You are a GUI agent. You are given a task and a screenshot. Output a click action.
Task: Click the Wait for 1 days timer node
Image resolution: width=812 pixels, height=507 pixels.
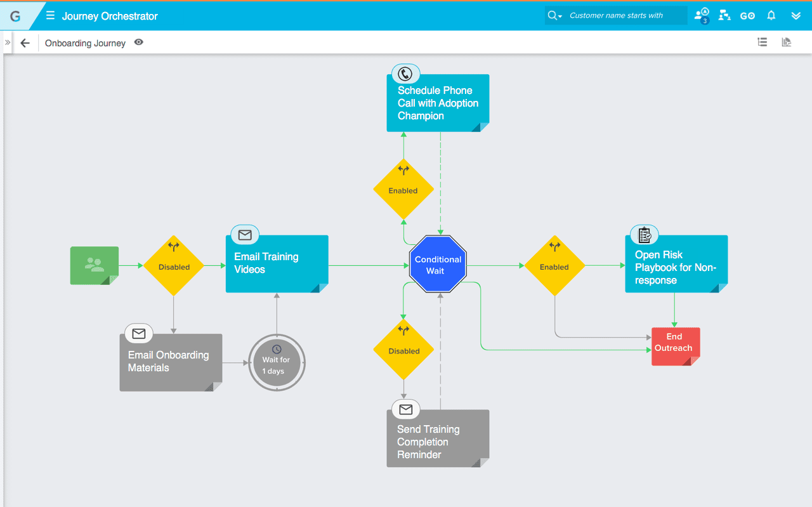(x=277, y=362)
